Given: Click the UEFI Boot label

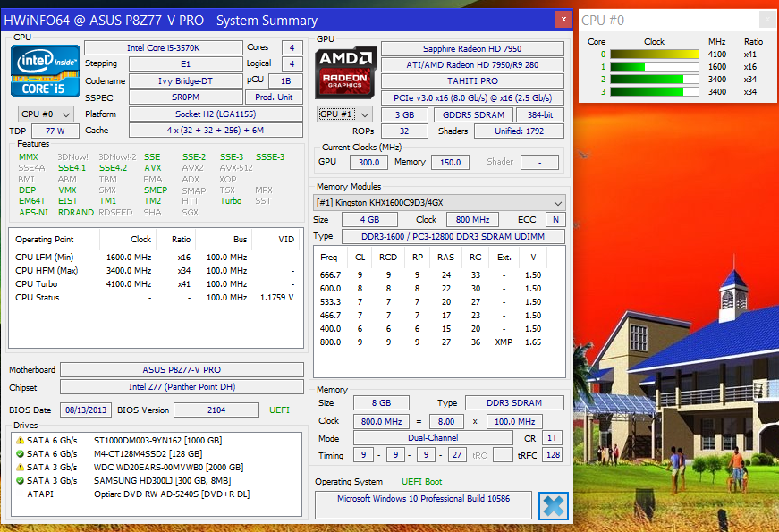Looking at the screenshot, I should (422, 482).
